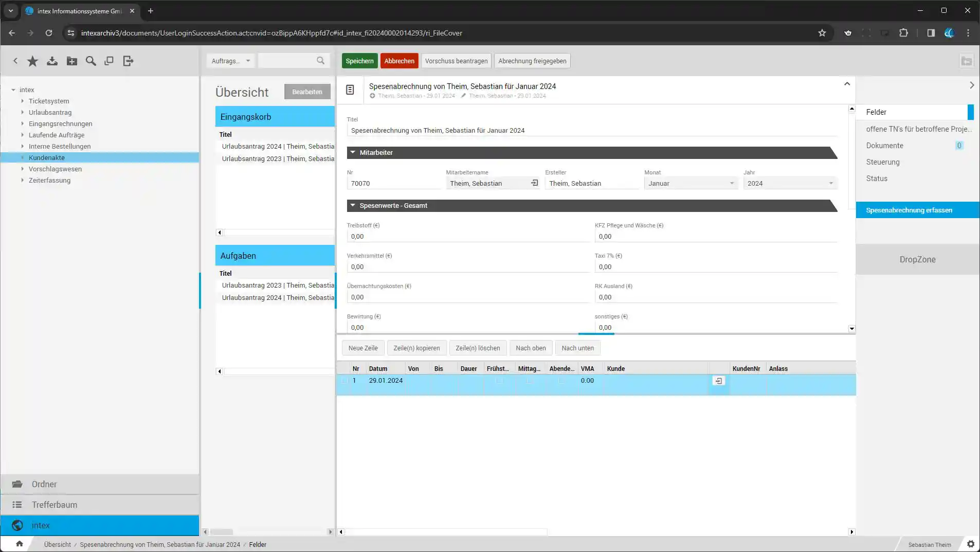
Task: Click the logout exit icon in sidebar toolbar
Action: (128, 61)
